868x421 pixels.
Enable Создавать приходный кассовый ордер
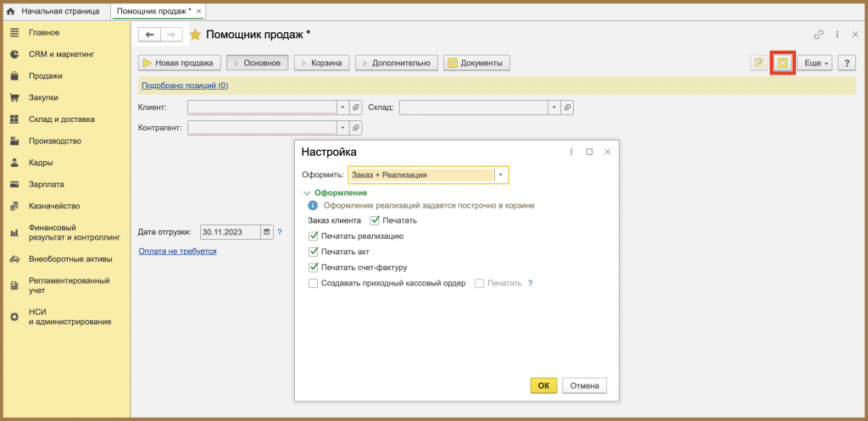314,283
